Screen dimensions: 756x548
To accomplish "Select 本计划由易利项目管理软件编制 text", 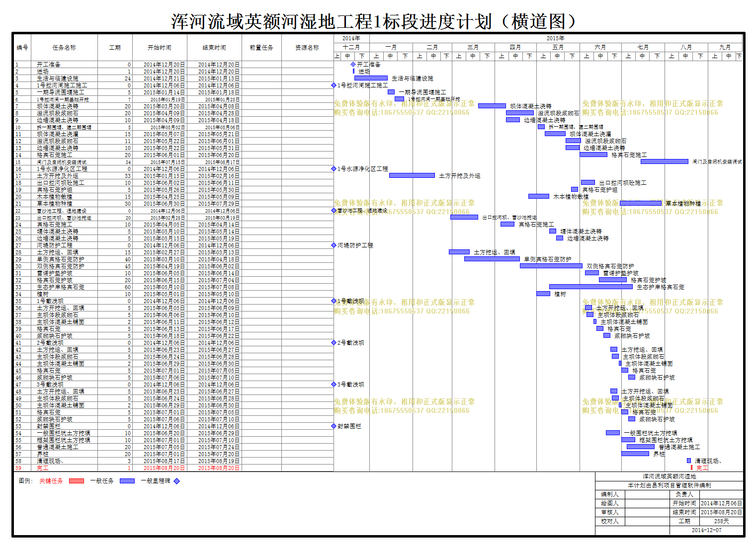I will (669, 485).
